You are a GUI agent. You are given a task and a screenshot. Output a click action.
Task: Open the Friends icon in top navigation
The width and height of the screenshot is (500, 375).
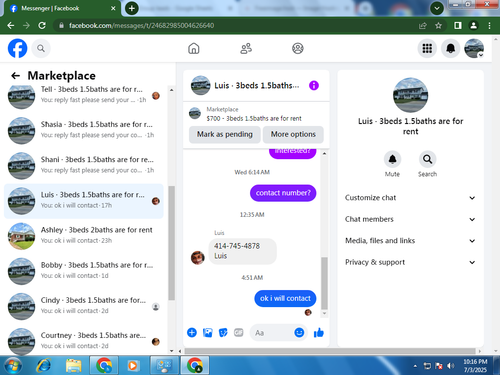coord(246,49)
